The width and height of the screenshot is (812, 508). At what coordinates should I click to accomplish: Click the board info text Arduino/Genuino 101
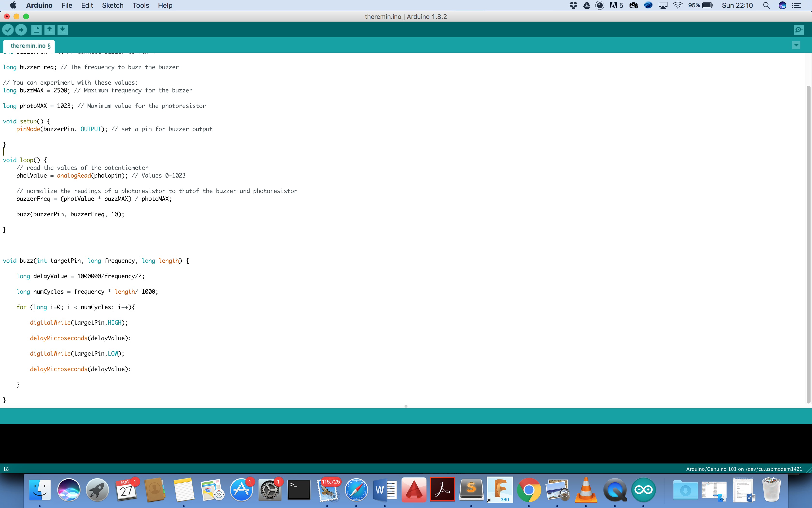click(744, 469)
